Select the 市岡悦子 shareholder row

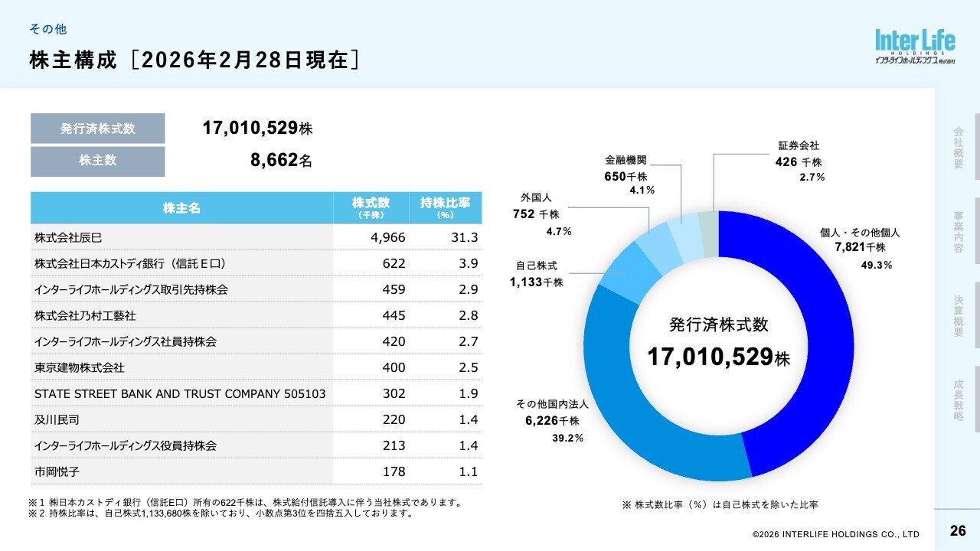[256, 471]
